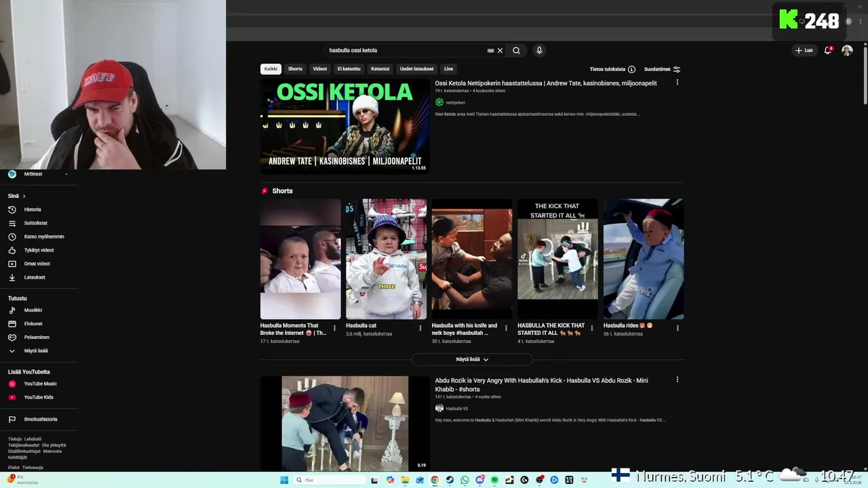Open Abdu Rozik is Very Angry title
Viewport: 868px width, 488px height.
tap(541, 384)
